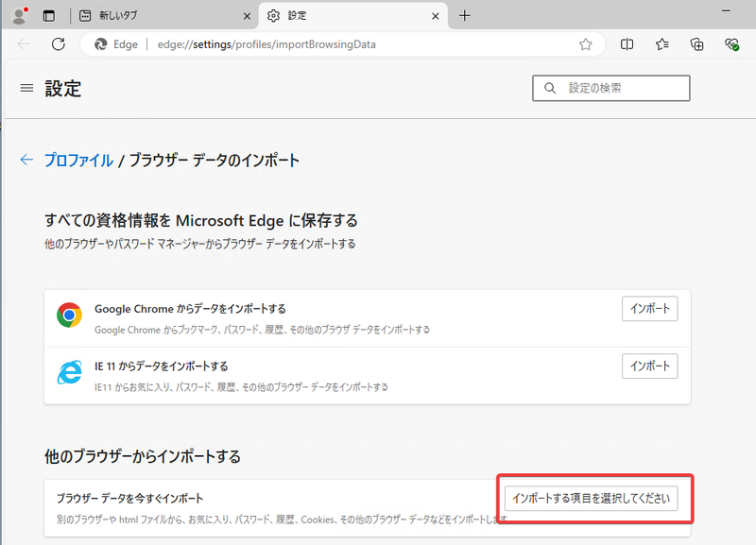Close the 新しいタブ tab
This screenshot has height=545, width=756.
tap(247, 16)
